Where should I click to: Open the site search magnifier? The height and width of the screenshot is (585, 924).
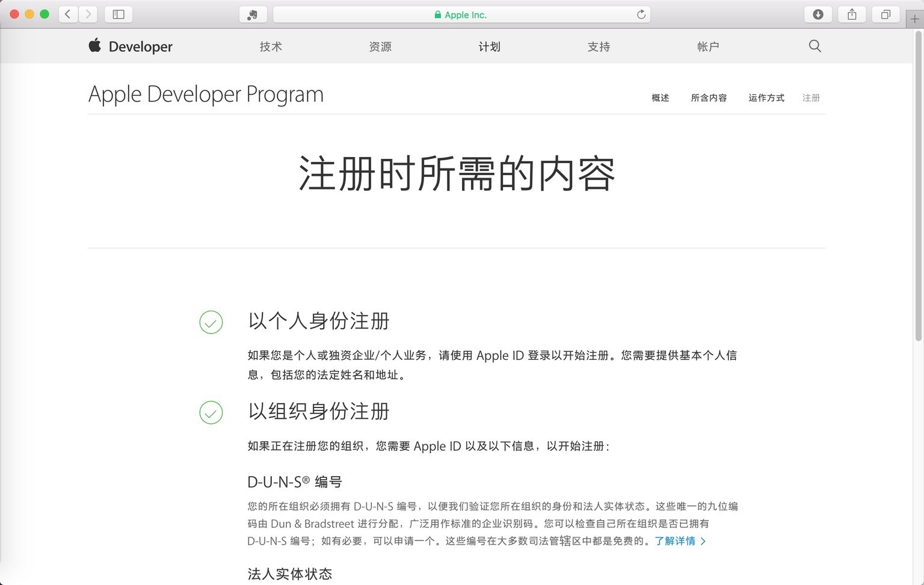815,46
